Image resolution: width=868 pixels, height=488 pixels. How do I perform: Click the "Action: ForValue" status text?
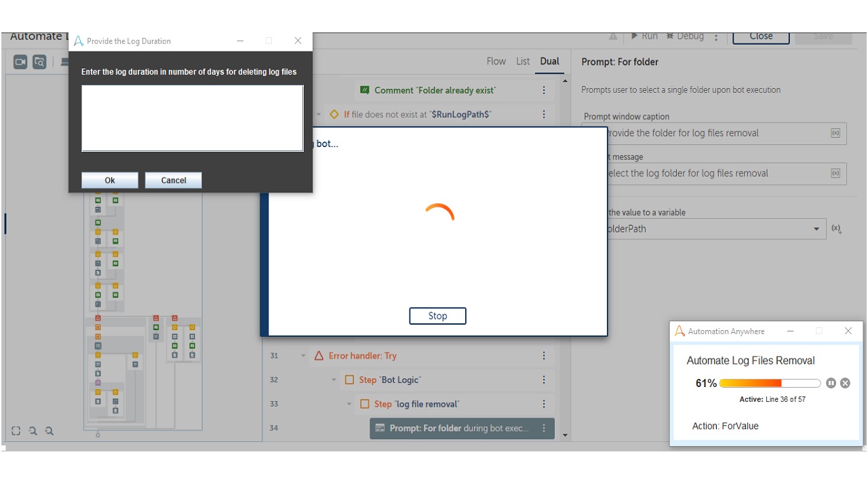(725, 426)
